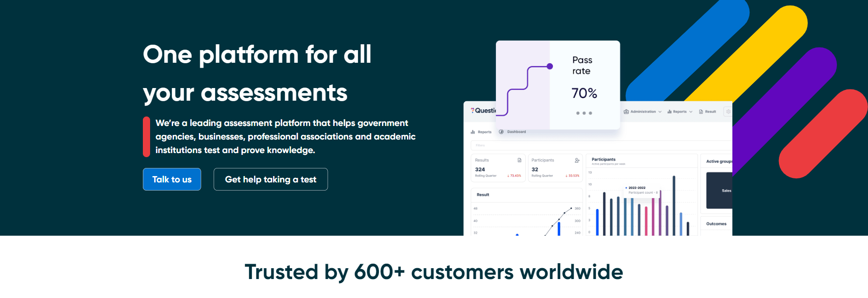The width and height of the screenshot is (868, 298).
Task: Click the Dashboard pie-chart icon
Action: (501, 132)
